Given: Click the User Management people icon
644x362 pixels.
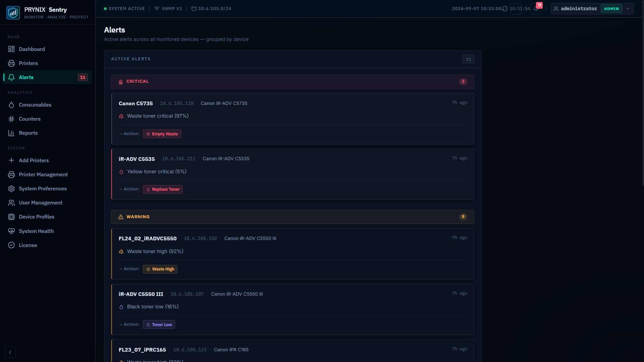Looking at the screenshot, I should [x=11, y=202].
